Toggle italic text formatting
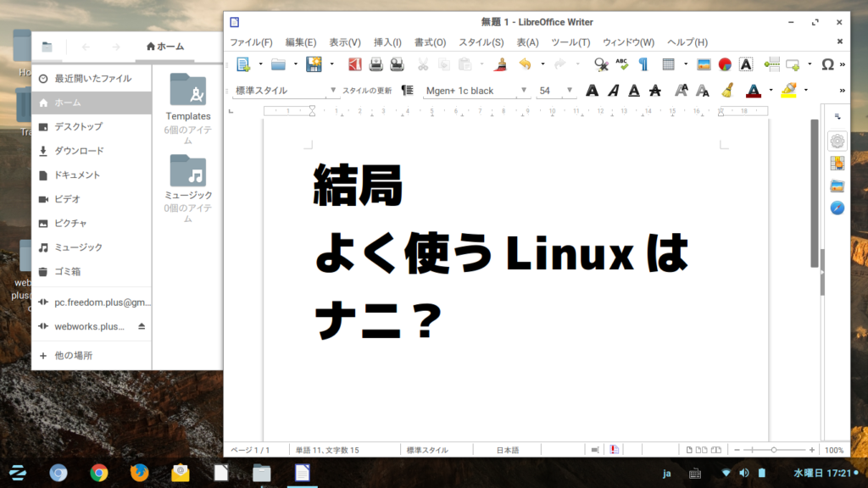Image resolution: width=868 pixels, height=488 pixels. point(613,91)
